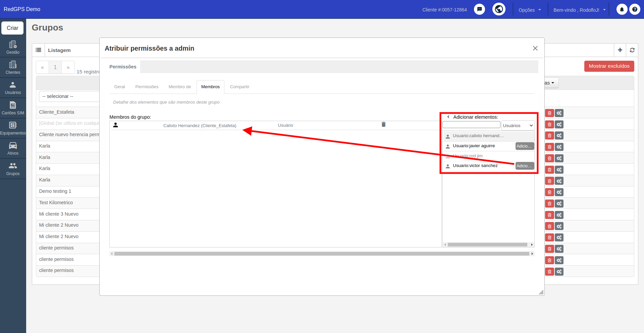This screenshot has width=644, height=333.
Task: Switch to the Geral tab
Action: tap(119, 87)
